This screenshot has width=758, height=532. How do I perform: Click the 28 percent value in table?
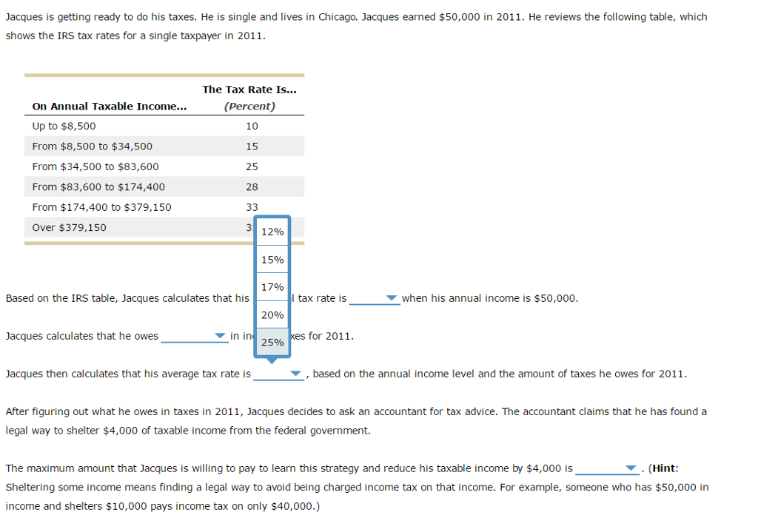point(252,187)
